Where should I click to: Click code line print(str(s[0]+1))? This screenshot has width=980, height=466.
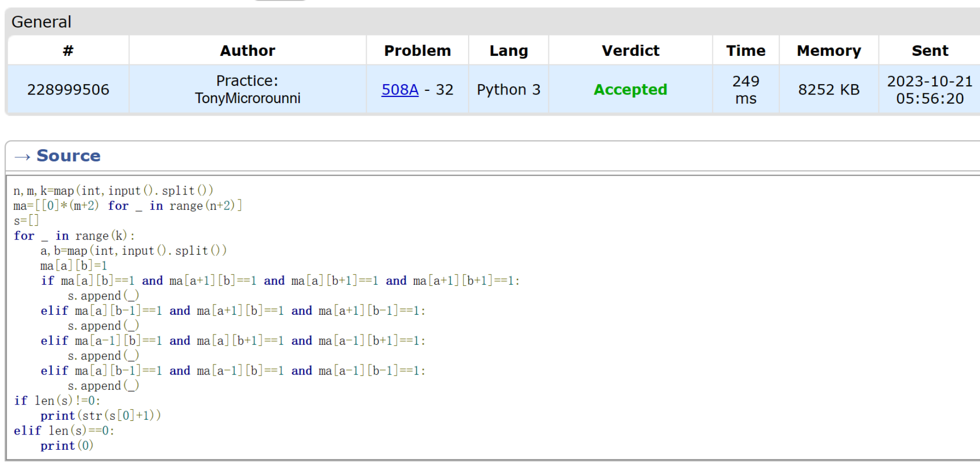tap(101, 415)
